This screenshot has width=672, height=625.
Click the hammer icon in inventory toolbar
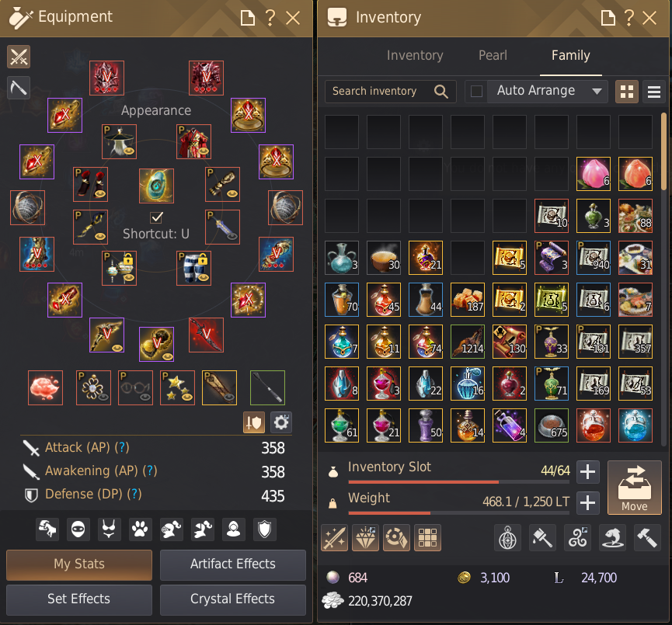646,538
